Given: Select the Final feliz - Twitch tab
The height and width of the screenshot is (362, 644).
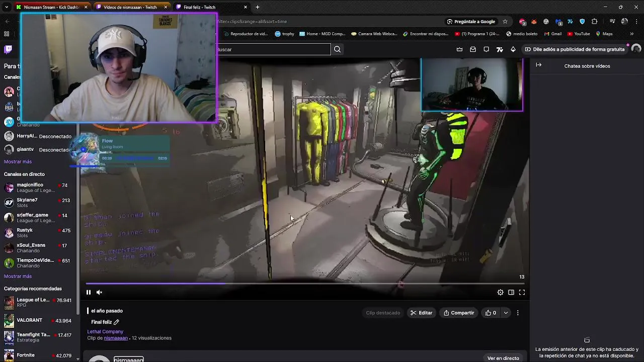Looking at the screenshot, I should click(x=211, y=7).
